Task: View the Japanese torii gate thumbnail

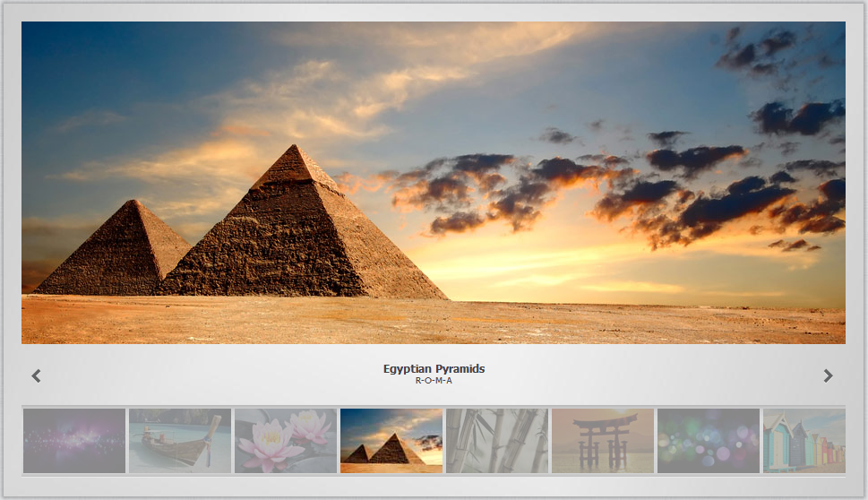Action: click(x=603, y=441)
